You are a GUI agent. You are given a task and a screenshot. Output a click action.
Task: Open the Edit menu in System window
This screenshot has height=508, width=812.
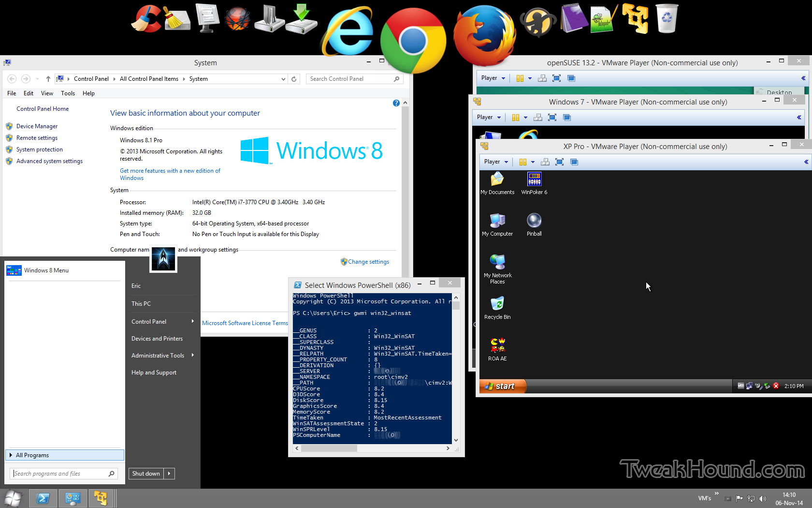[x=29, y=93]
